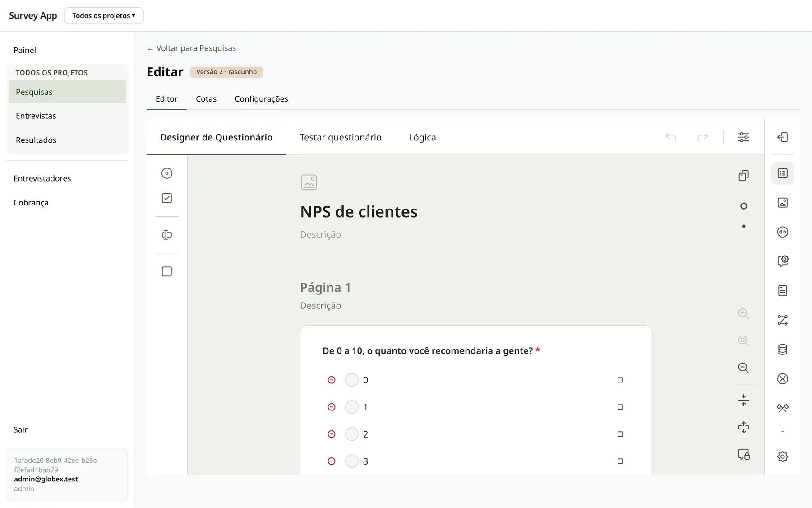Image resolution: width=812 pixels, height=508 pixels.
Task: Open the Cotas tab
Action: 206,98
